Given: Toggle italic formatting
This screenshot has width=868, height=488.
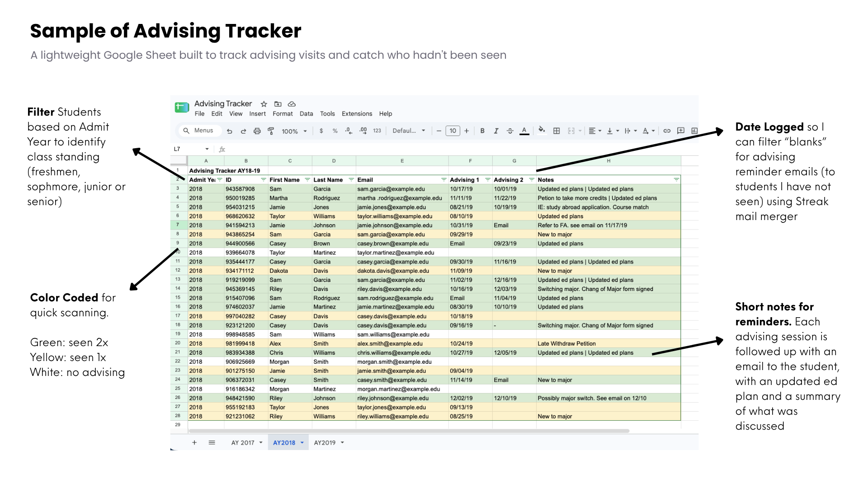Looking at the screenshot, I should [x=496, y=131].
